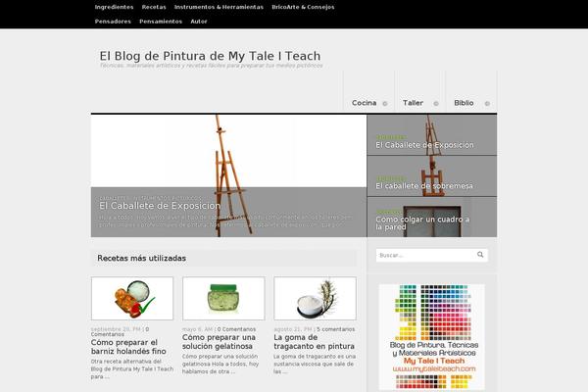Click the My Tale I Teach color palette banner
This screenshot has width=588, height=392.
point(432,337)
